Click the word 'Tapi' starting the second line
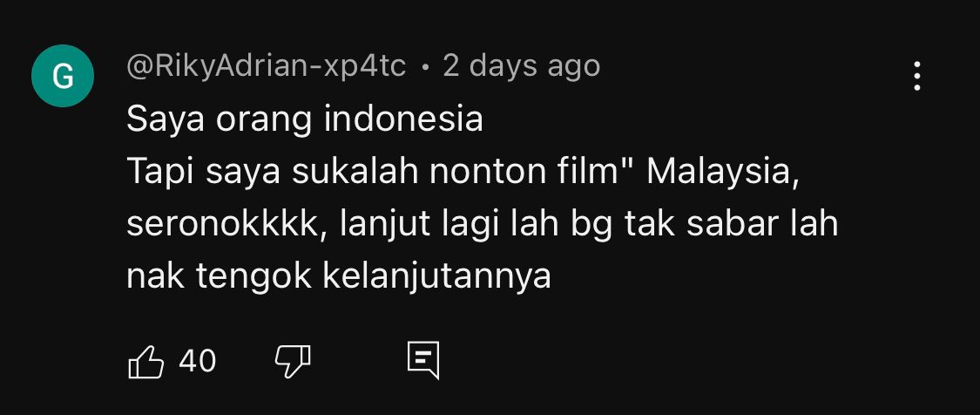The height and width of the screenshot is (415, 980). coord(160,173)
